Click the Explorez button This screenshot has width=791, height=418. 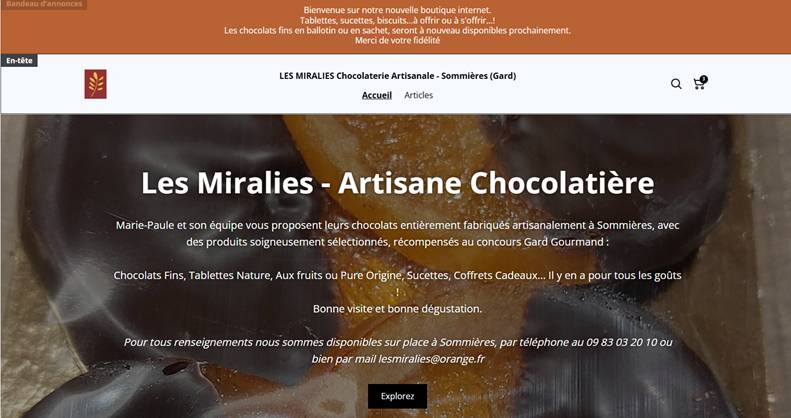[x=398, y=396]
